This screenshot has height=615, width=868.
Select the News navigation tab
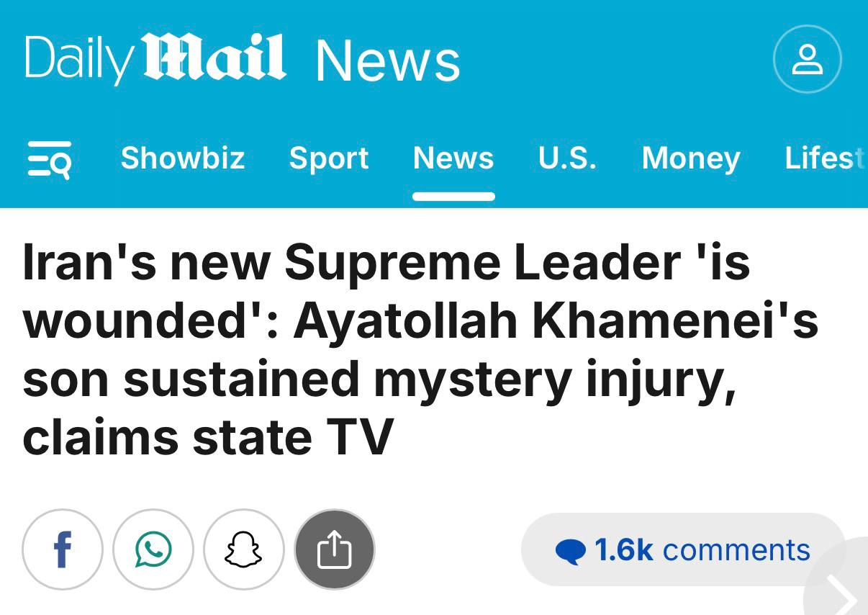(453, 158)
